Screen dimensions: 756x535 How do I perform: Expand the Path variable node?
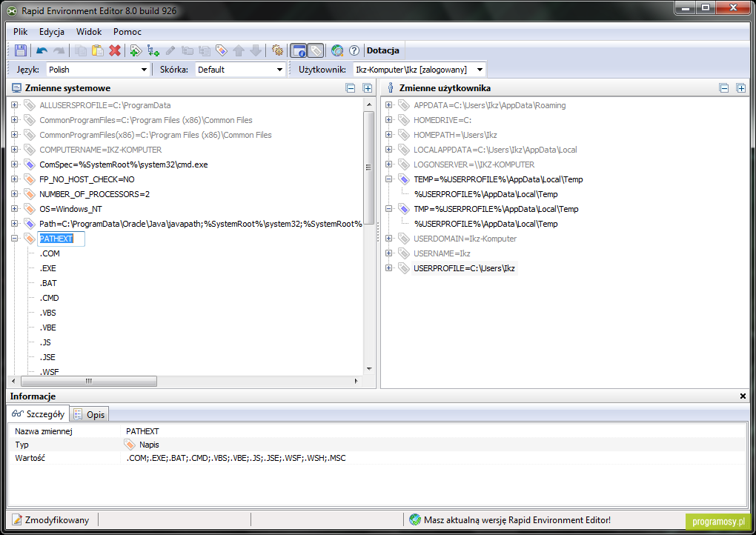(15, 224)
